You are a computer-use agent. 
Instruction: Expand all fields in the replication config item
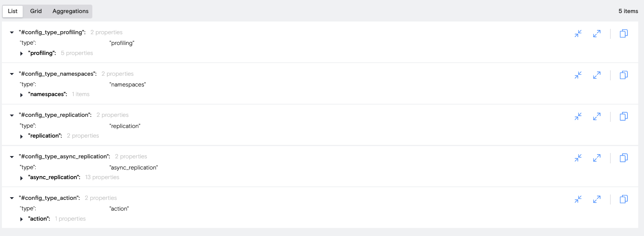(597, 116)
